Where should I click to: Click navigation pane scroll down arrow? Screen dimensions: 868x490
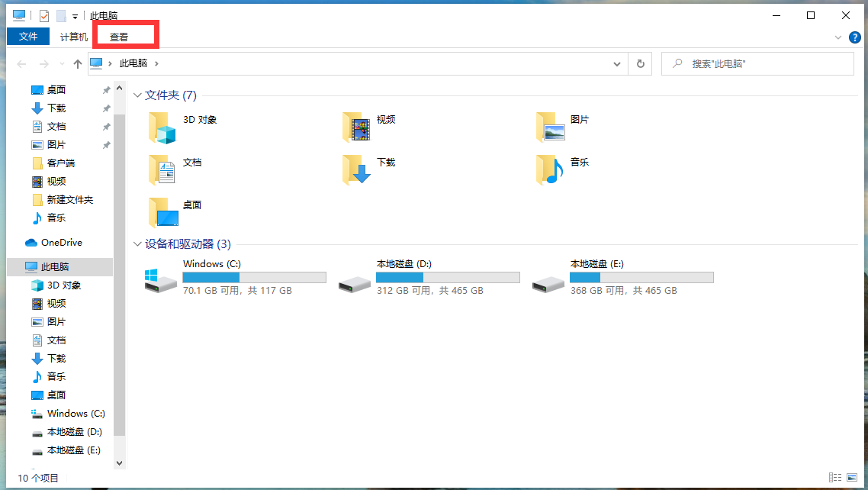point(120,463)
